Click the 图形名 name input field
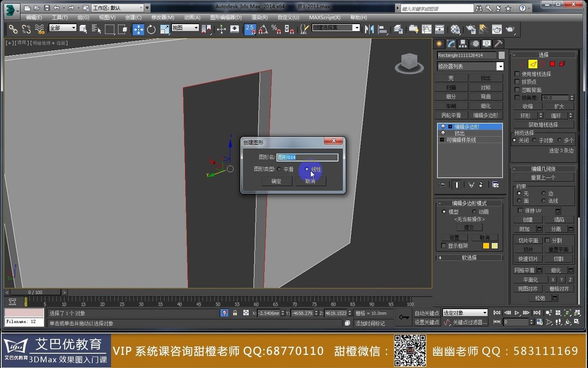Image resolution: width=588 pixels, height=368 pixels. tap(307, 157)
